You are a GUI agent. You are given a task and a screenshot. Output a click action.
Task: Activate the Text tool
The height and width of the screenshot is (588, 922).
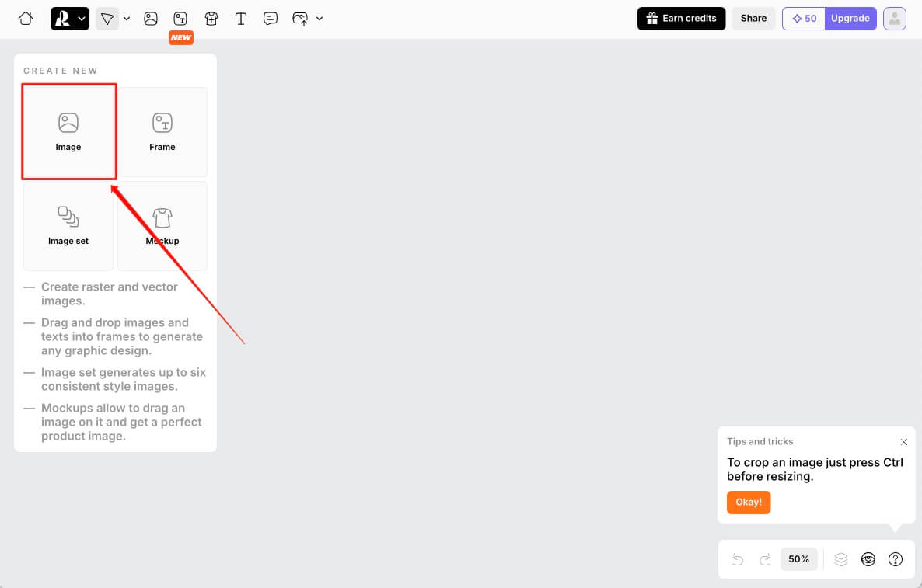pyautogui.click(x=241, y=19)
